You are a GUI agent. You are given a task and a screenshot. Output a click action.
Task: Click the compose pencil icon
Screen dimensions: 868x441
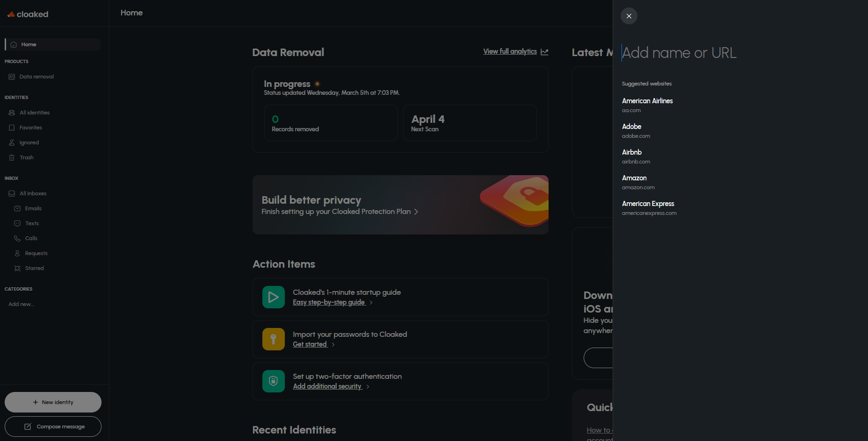coord(28,427)
